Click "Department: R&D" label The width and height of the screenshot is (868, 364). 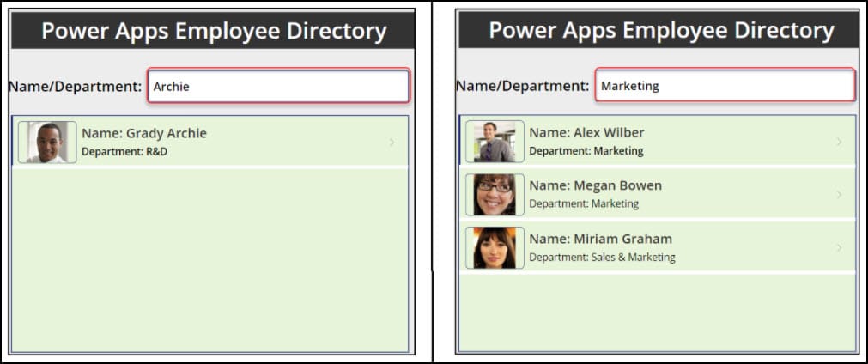tap(124, 152)
